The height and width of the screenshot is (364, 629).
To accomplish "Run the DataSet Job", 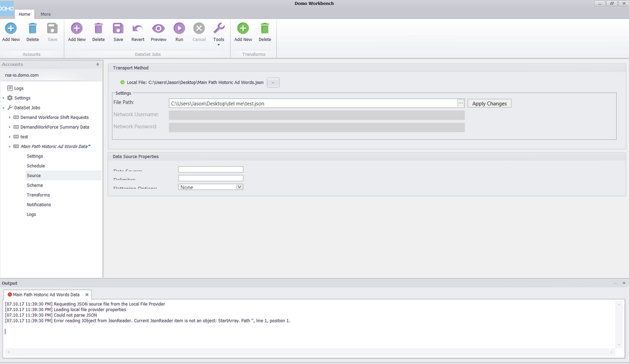I will pos(179,32).
